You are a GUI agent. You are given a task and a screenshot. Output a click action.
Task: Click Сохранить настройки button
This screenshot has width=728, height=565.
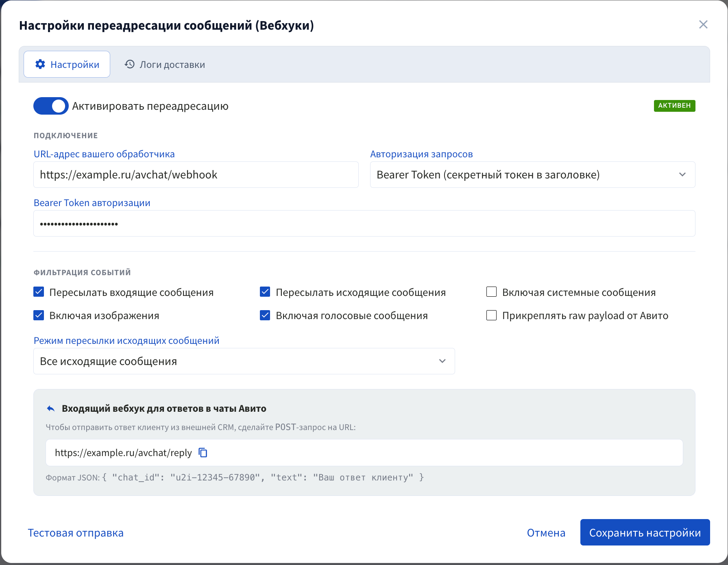coord(645,532)
